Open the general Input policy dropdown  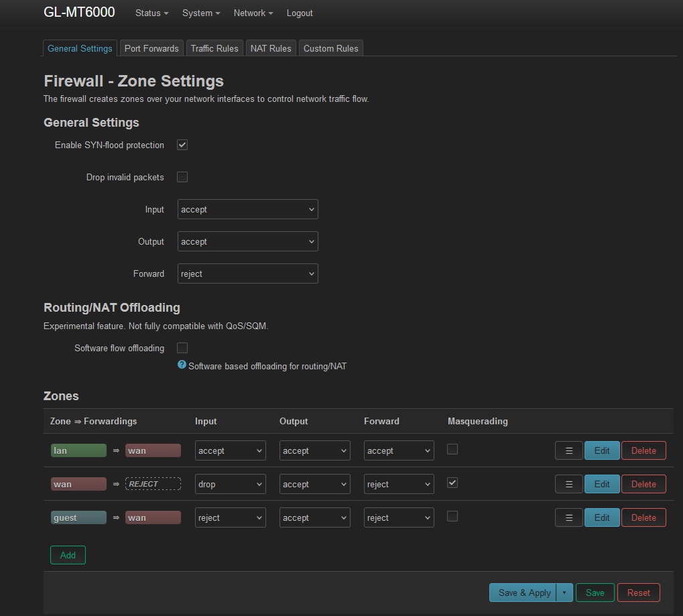(x=247, y=209)
